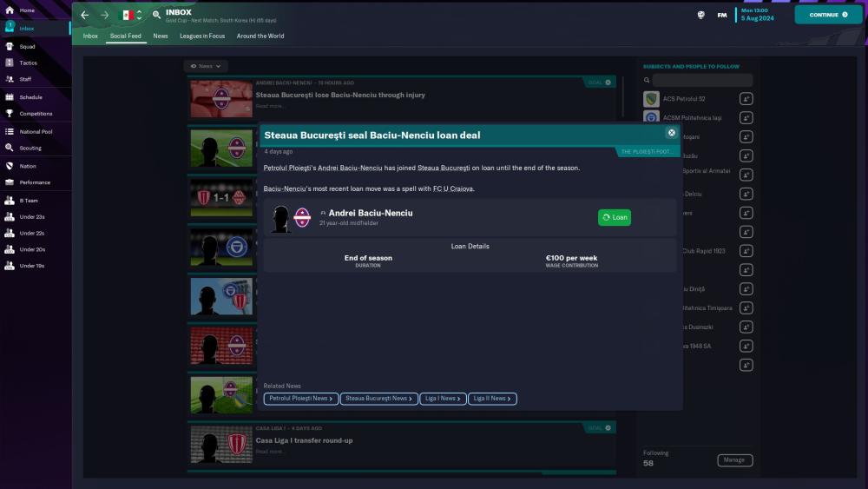Viewport: 868px width, 489px height.
Task: Click the green Loan button
Action: (615, 218)
